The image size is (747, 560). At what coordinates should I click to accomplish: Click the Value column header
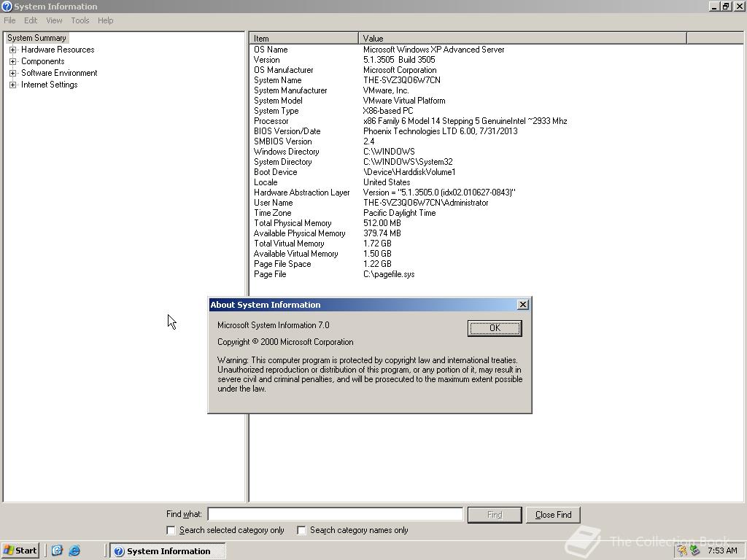[522, 39]
